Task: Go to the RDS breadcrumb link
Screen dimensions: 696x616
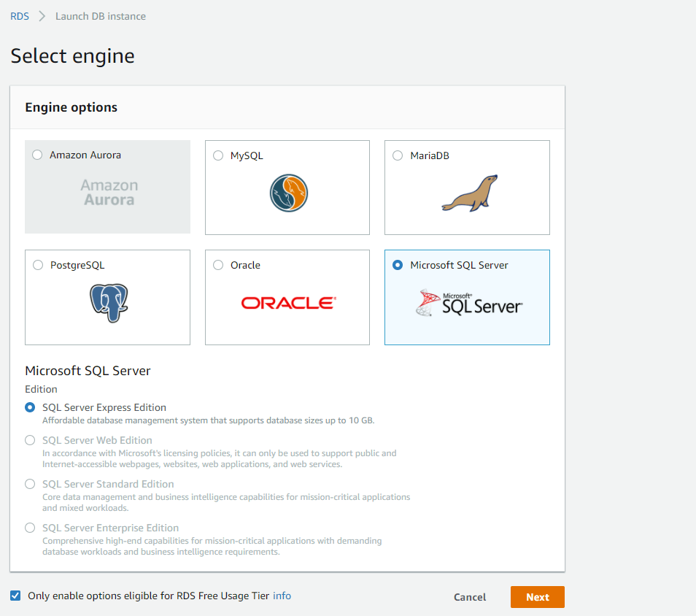Action: [20, 16]
